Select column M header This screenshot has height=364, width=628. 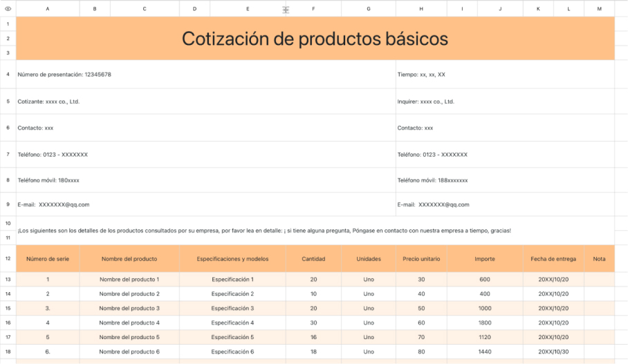[599, 8]
